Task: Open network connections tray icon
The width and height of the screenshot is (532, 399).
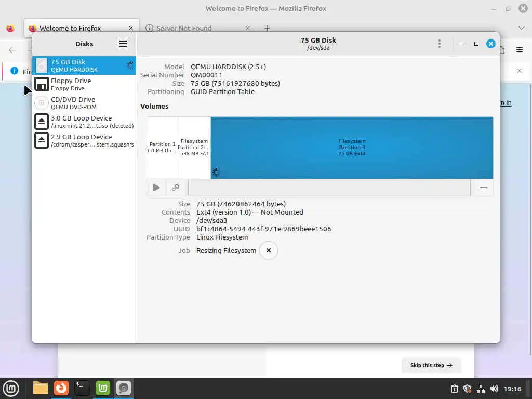Action: [481, 389]
